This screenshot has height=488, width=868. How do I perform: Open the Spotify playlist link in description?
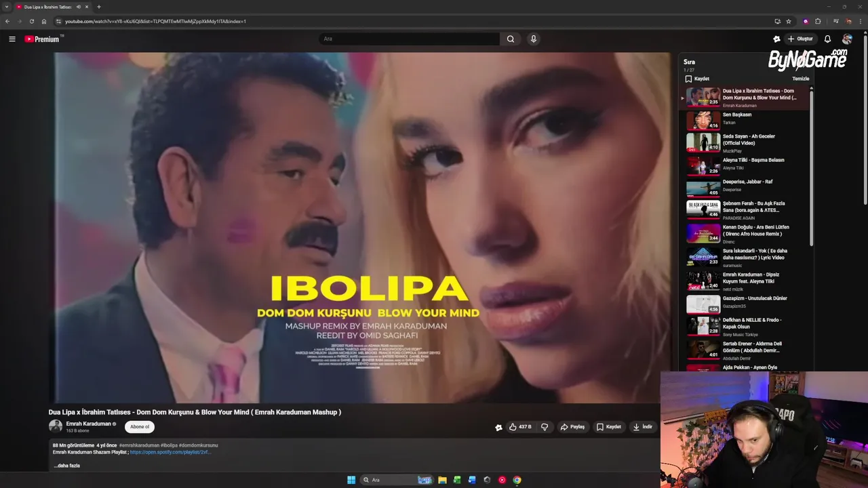tap(170, 452)
